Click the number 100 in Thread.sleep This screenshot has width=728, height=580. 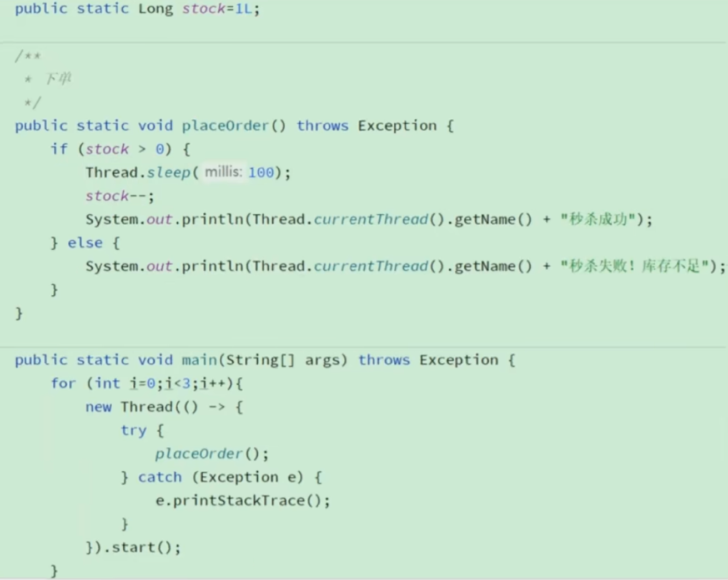[261, 173]
